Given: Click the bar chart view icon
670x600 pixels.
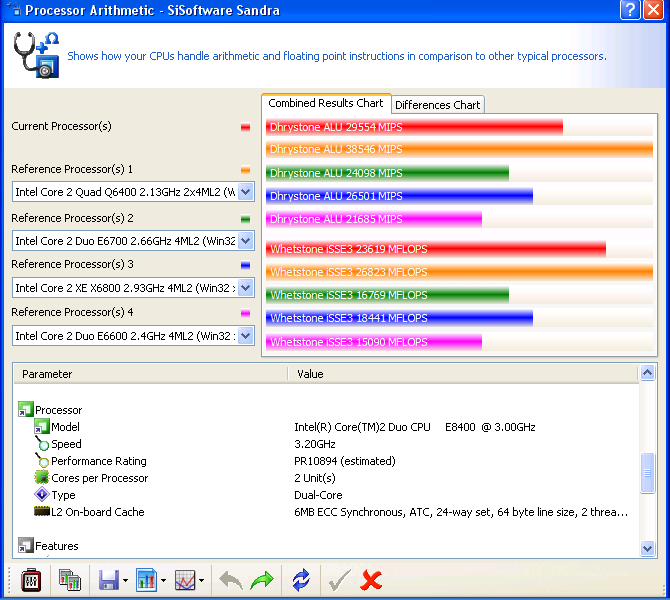Looking at the screenshot, I should tap(147, 580).
